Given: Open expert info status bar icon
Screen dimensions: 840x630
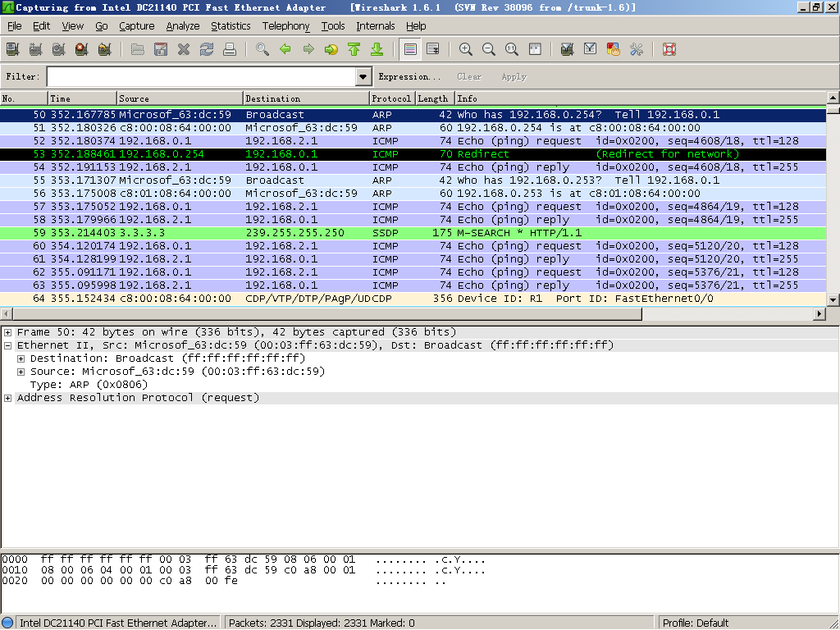Looking at the screenshot, I should (x=7, y=623).
